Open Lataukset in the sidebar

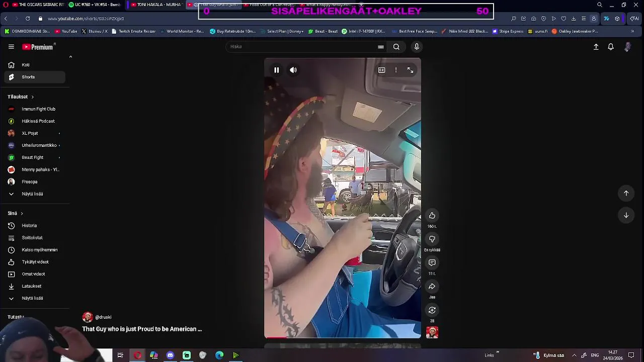[35, 286]
